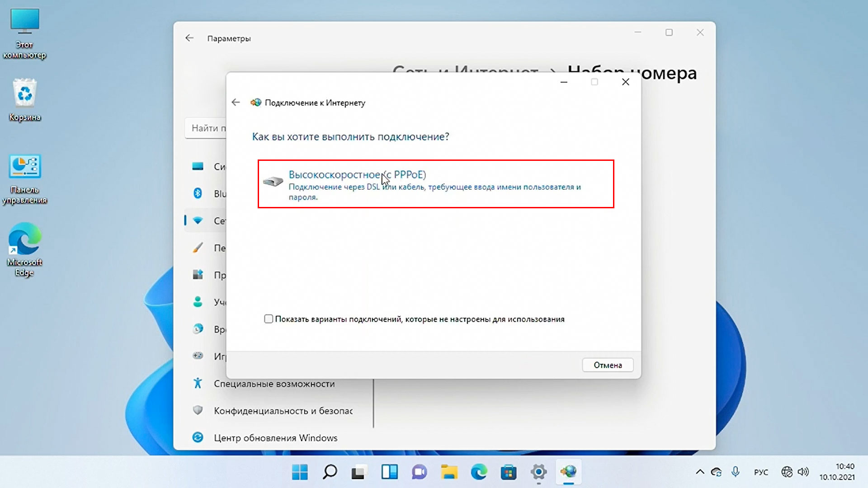
Task: Open the clock and date flyout
Action: click(837, 472)
